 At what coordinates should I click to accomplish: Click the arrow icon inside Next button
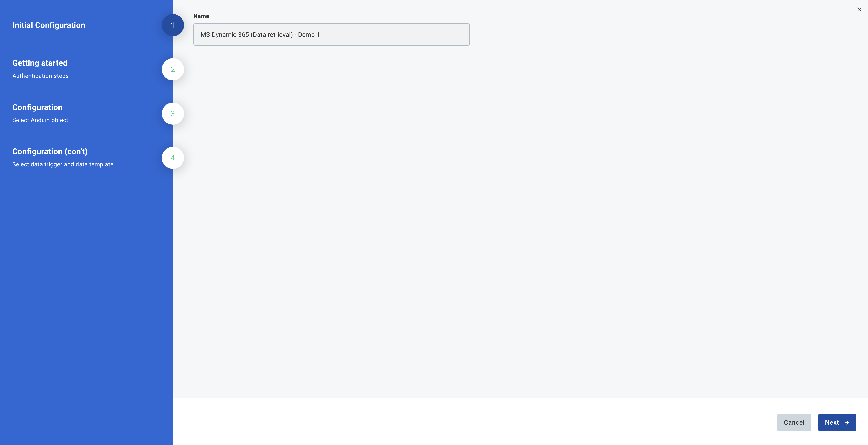pyautogui.click(x=847, y=422)
